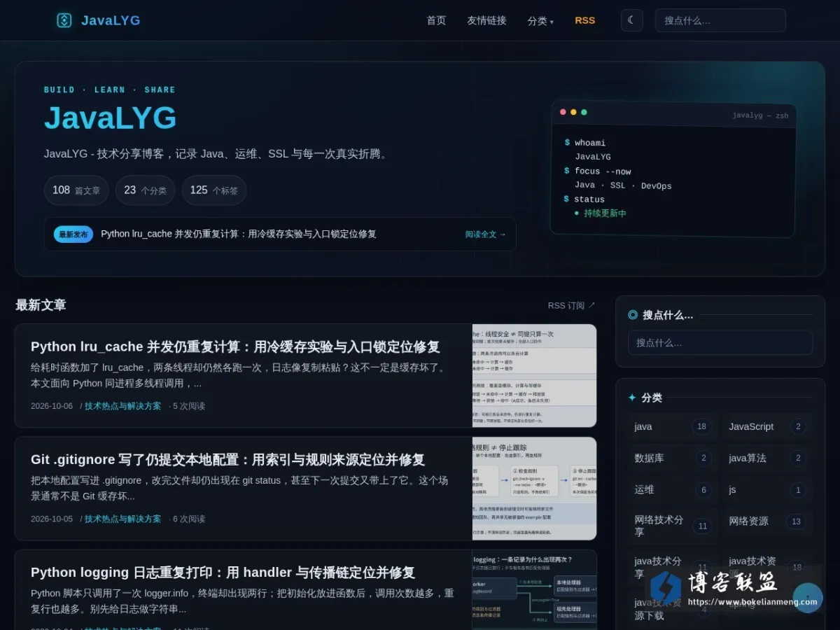Click the red terminal window dot

pos(563,112)
